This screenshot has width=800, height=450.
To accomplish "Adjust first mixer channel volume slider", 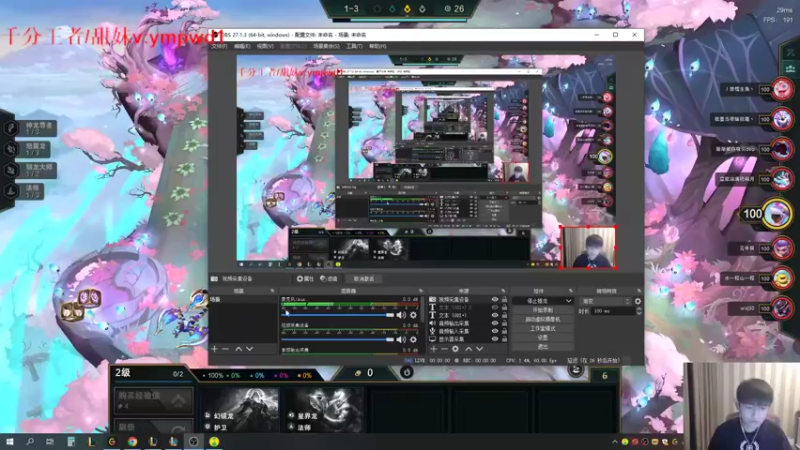I will tap(337, 315).
